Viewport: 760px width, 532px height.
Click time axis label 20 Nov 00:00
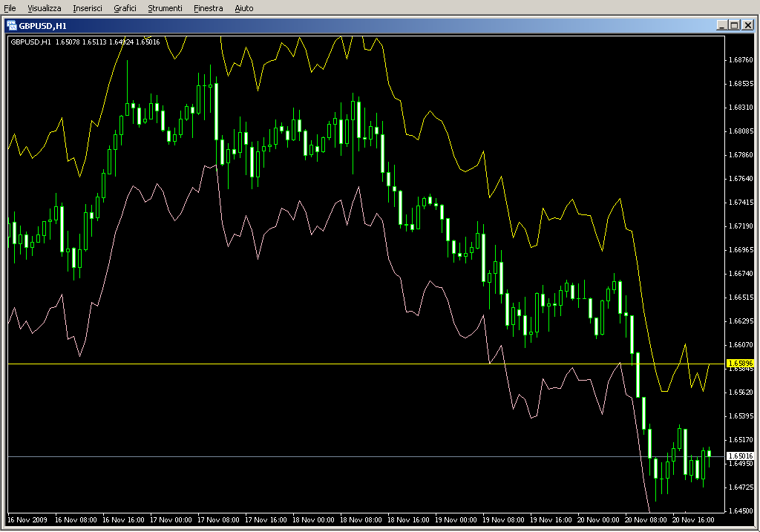[x=598, y=520]
